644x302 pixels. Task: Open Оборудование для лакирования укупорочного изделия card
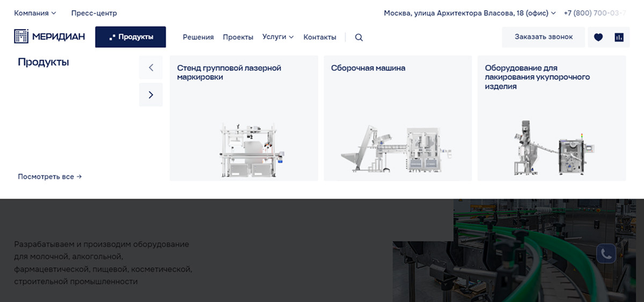tap(552, 118)
